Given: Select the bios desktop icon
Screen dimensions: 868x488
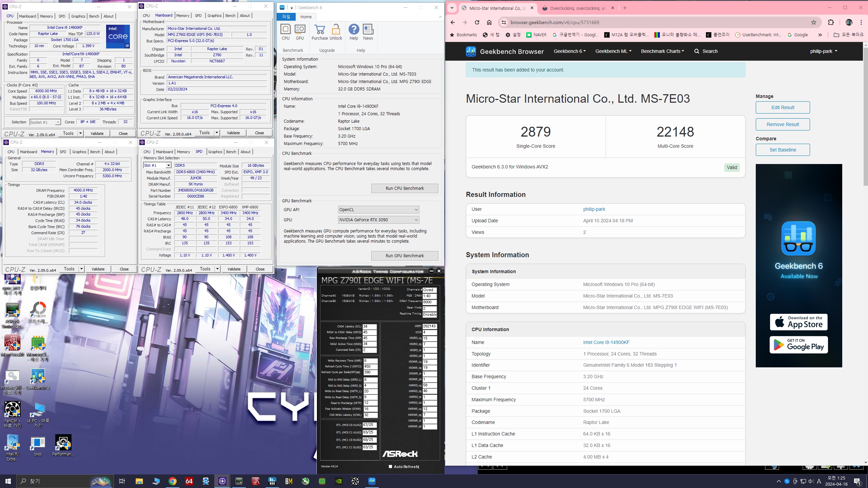Looking at the screenshot, I should click(38, 446).
